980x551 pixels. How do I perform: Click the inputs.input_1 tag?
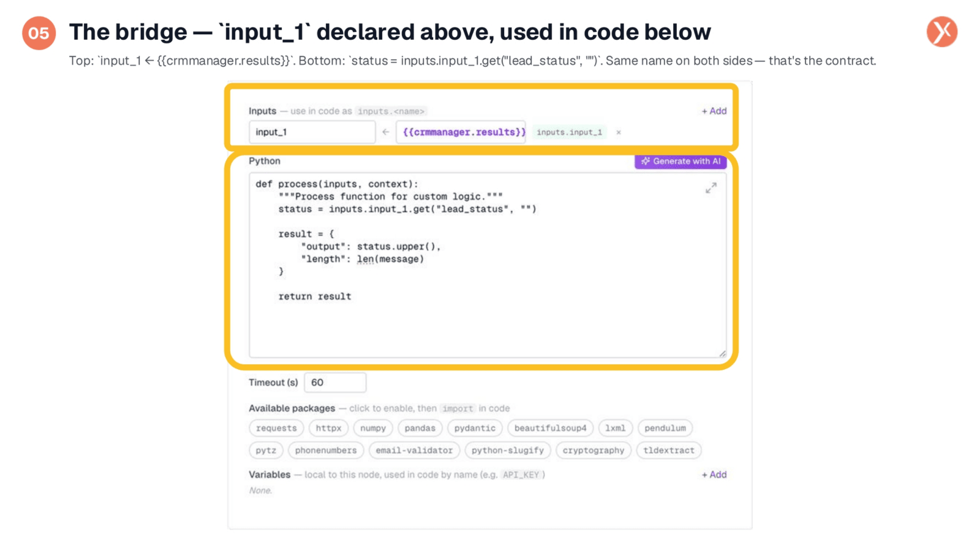click(x=569, y=132)
